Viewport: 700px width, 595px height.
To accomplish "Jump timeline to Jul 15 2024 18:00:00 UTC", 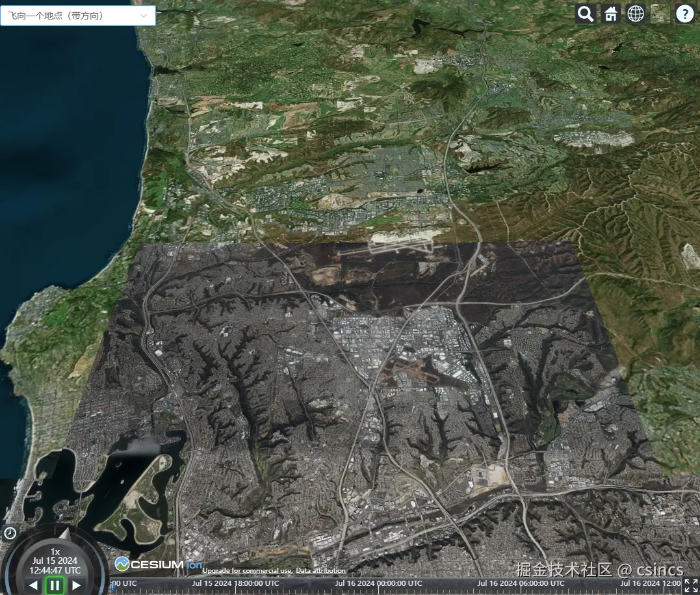I will coord(236,583).
